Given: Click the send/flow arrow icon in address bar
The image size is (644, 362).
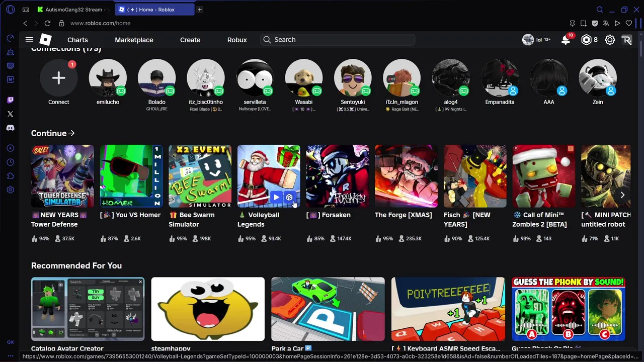Looking at the screenshot, I should point(617,23).
